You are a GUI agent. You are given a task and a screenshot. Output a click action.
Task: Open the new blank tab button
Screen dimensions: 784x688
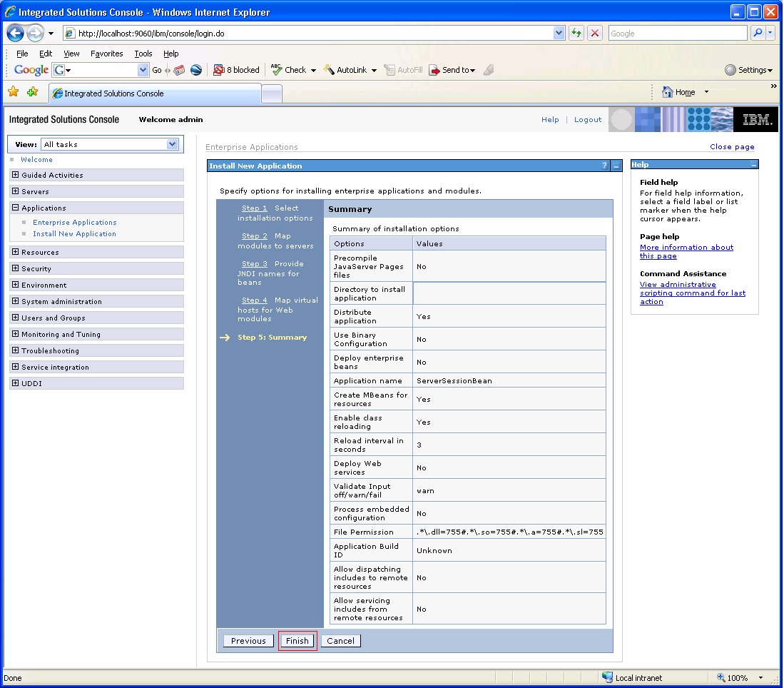[272, 93]
